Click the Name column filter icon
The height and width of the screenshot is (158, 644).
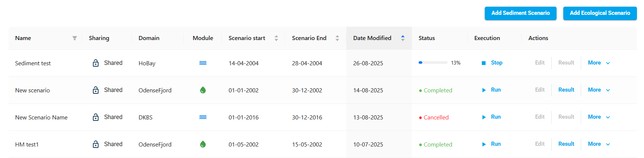pos(74,38)
